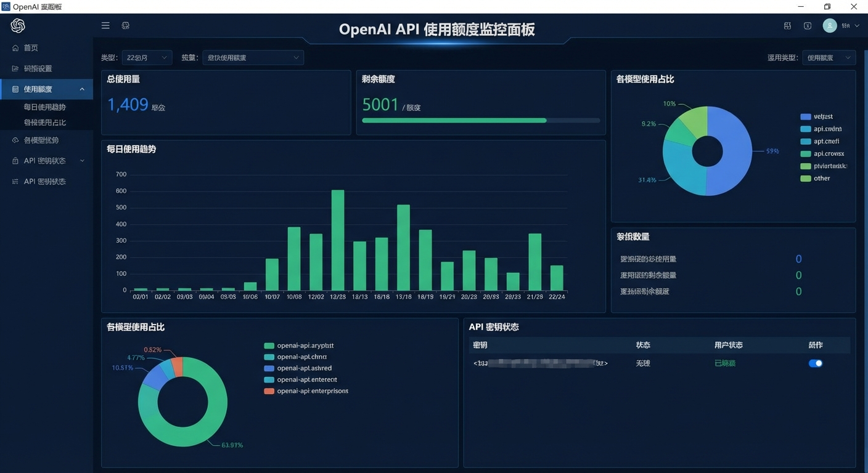Screen dimensions: 868x473
Task: Collapse the 使用额度 sidebar section chevron
Action: 82,89
